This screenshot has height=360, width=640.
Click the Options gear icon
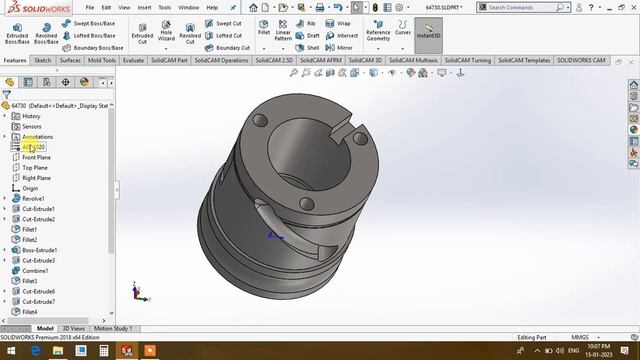(x=400, y=7)
